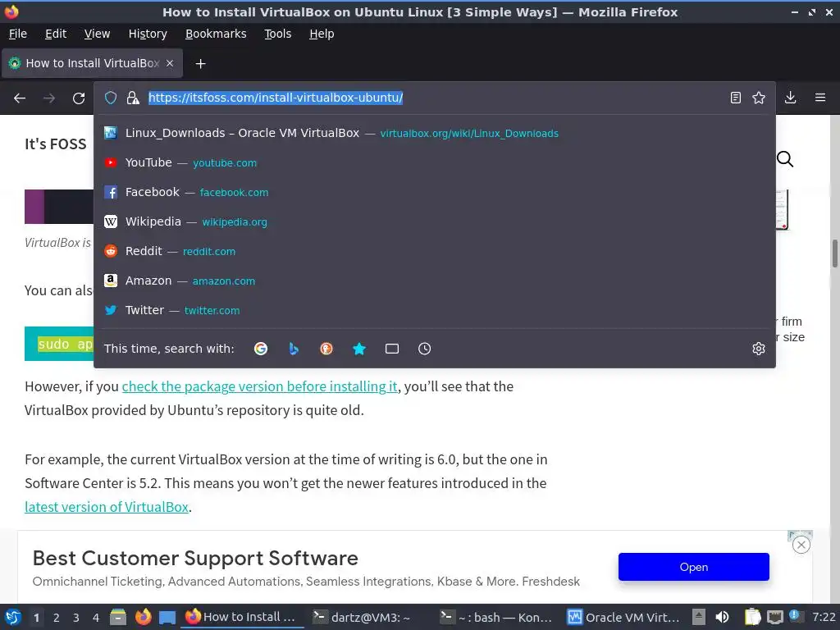Bookmark this page with the star icon
This screenshot has width=840, height=630.
pyautogui.click(x=759, y=98)
